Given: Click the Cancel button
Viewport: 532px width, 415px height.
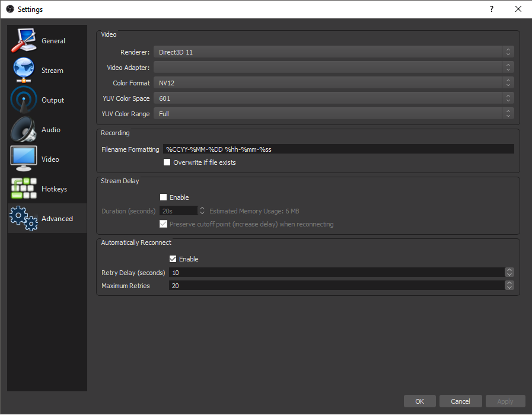Looking at the screenshot, I should (x=460, y=401).
